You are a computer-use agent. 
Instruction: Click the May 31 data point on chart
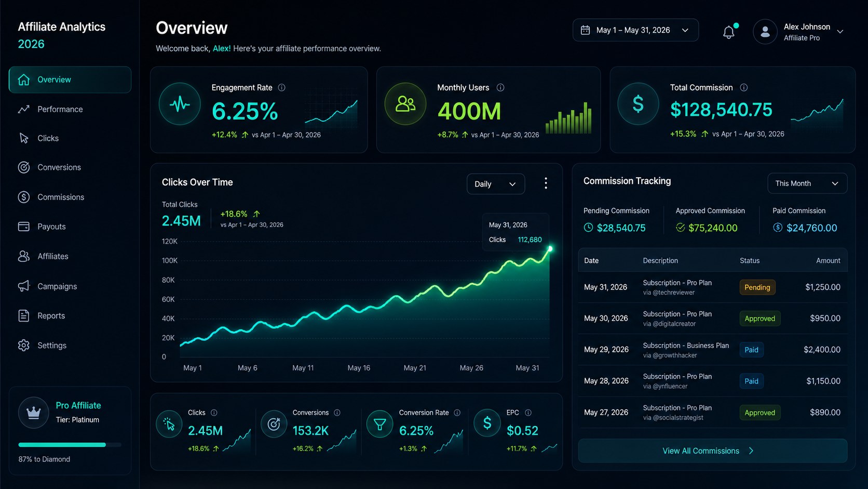(x=550, y=249)
